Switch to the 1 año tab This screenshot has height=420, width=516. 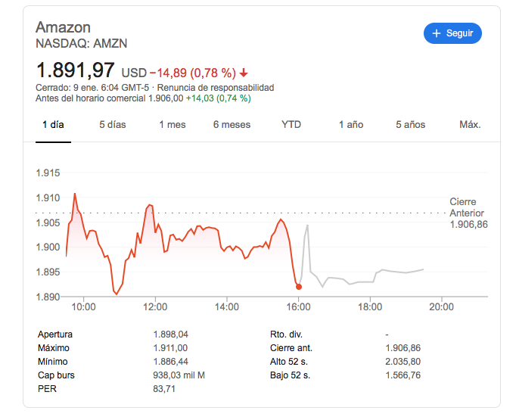pyautogui.click(x=350, y=125)
